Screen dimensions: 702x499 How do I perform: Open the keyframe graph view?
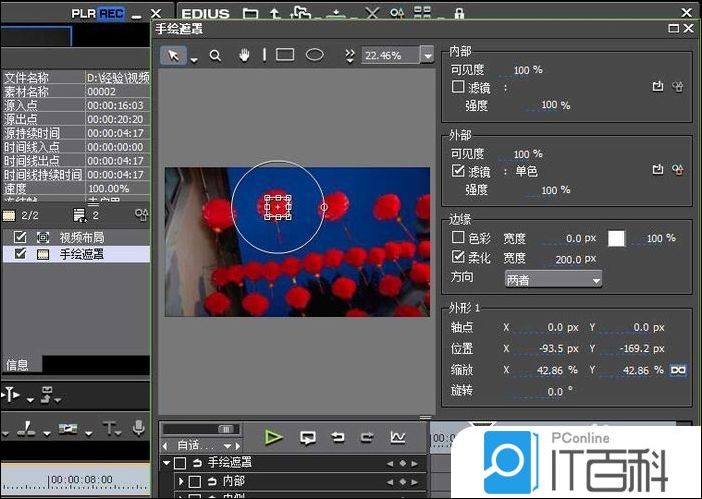(397, 437)
